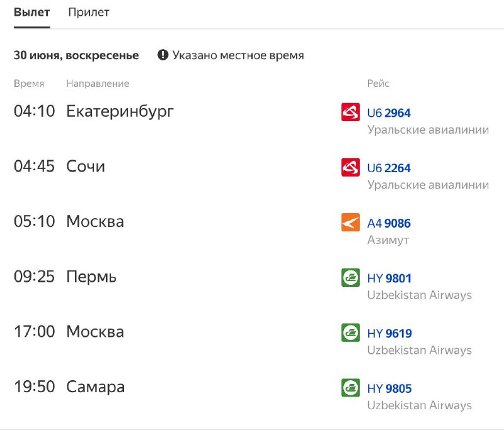The image size is (504, 430).
Task: Click the Пермь destination at 09:25
Action: [91, 277]
